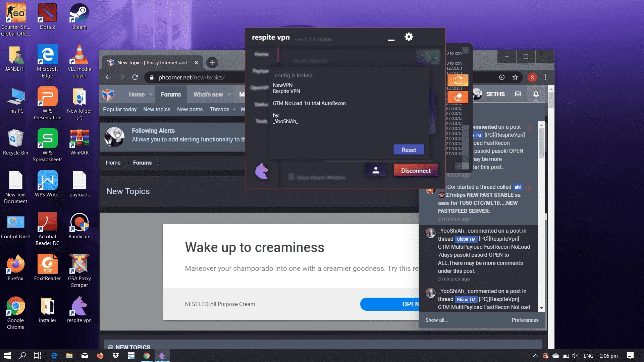The image size is (644, 362).
Task: Toggle the Show Helper Window checkbox
Action: 291,177
